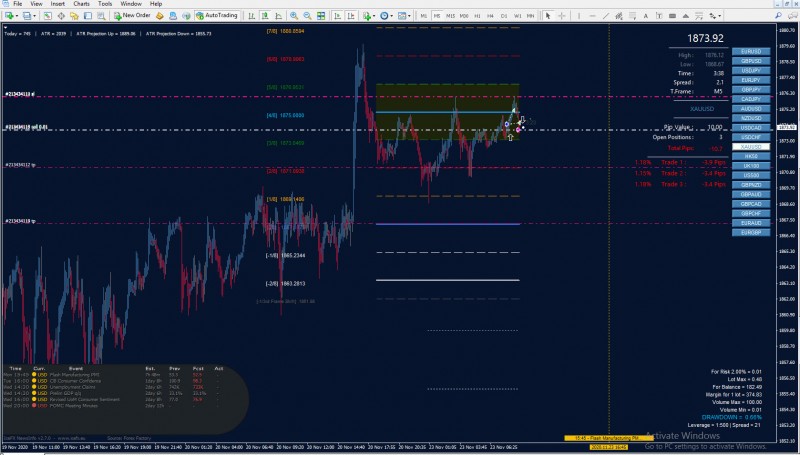The height and width of the screenshot is (455, 800).
Task: Open the File menu
Action: coord(17,4)
